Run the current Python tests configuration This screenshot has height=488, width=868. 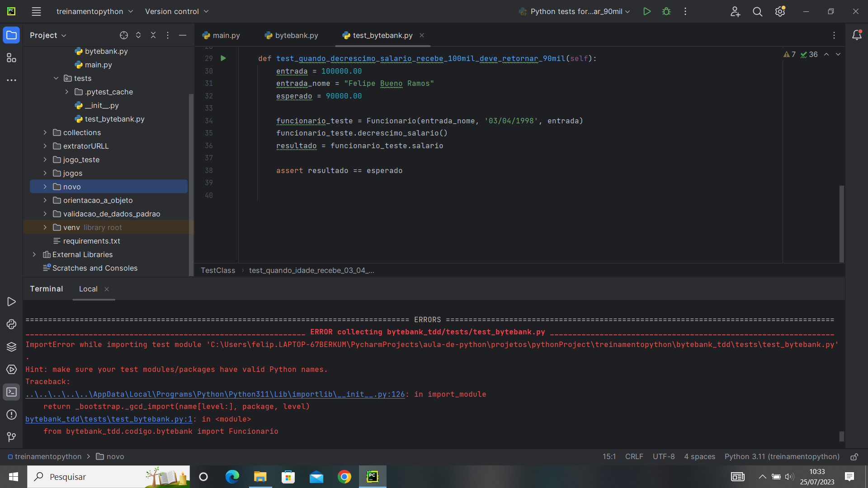(x=647, y=12)
